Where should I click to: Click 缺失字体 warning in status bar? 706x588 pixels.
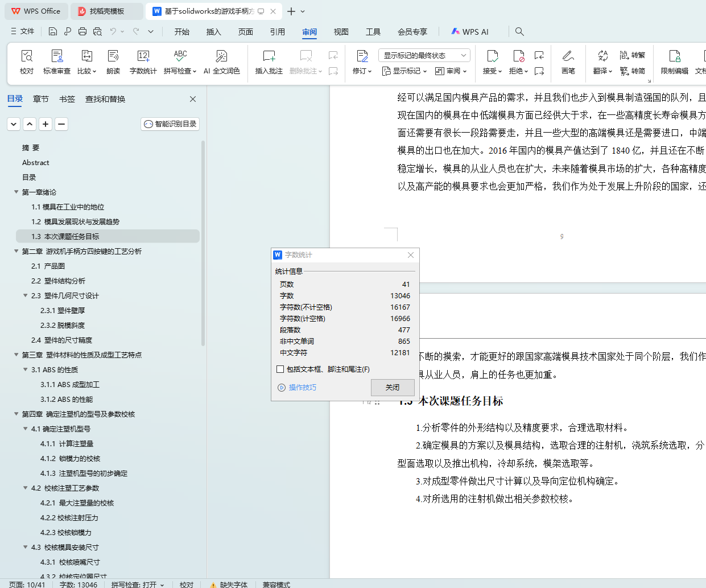pyautogui.click(x=229, y=584)
